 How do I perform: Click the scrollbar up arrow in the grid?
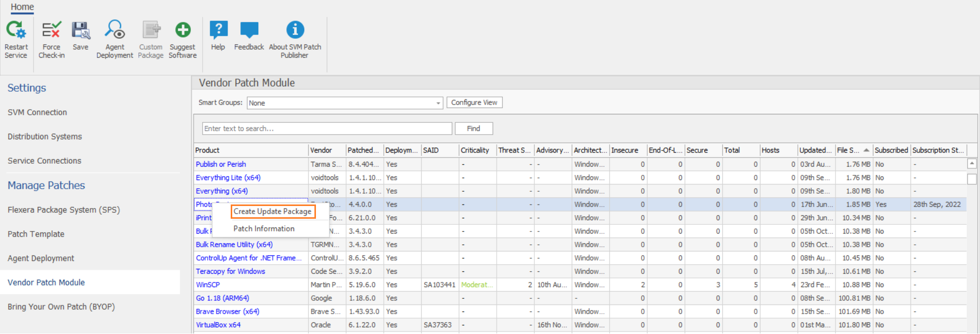point(972,164)
